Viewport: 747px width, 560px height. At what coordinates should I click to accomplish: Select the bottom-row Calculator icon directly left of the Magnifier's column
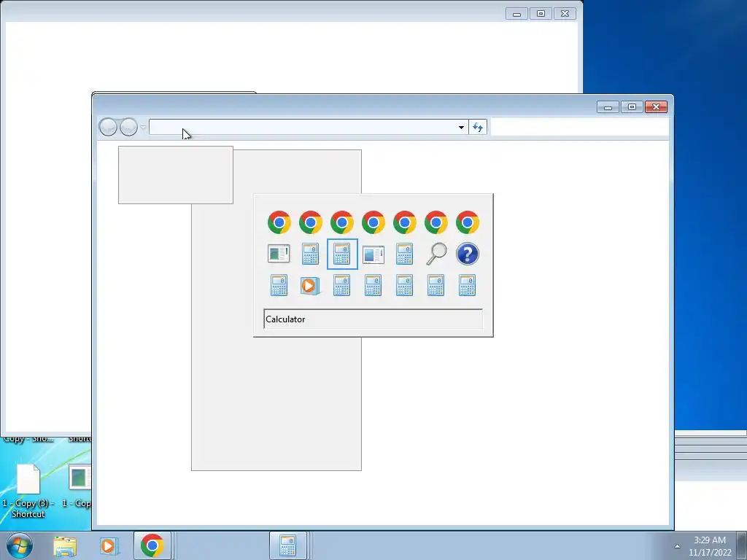point(404,285)
